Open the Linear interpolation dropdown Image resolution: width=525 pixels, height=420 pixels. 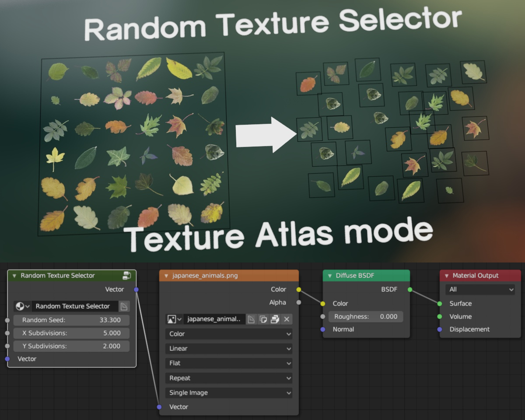[229, 349]
